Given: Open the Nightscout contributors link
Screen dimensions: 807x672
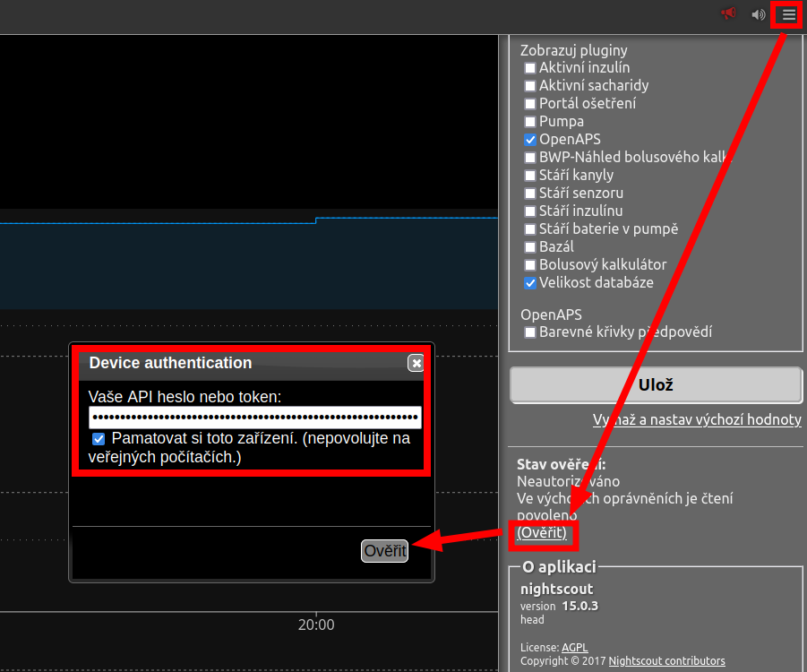Looking at the screenshot, I should (666, 661).
